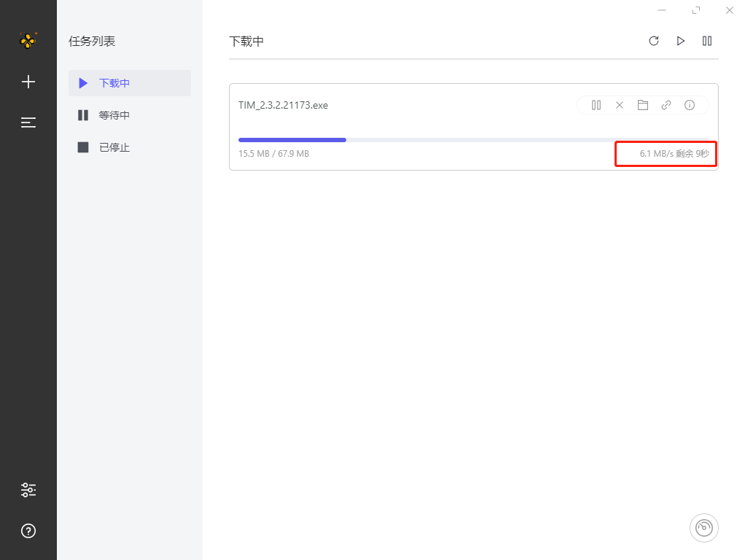Image resolution: width=745 pixels, height=560 pixels.
Task: Pause all tasks in the header
Action: (707, 41)
